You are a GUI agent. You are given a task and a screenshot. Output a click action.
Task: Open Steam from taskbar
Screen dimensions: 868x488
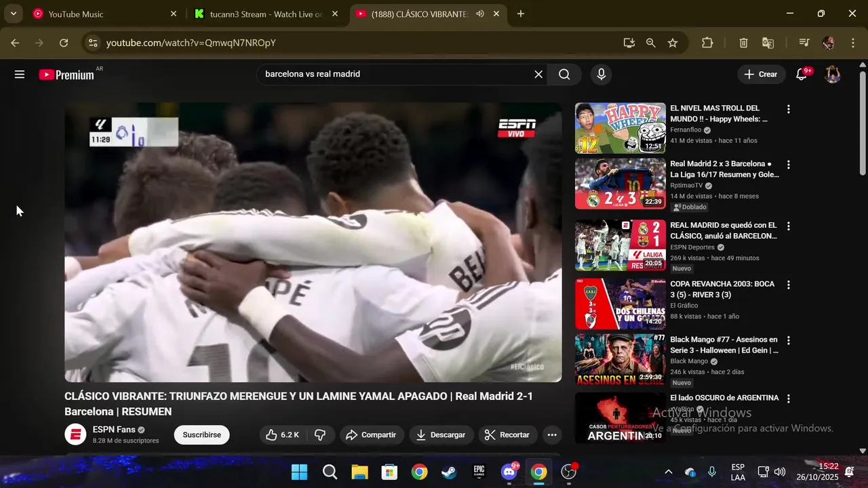(x=449, y=472)
